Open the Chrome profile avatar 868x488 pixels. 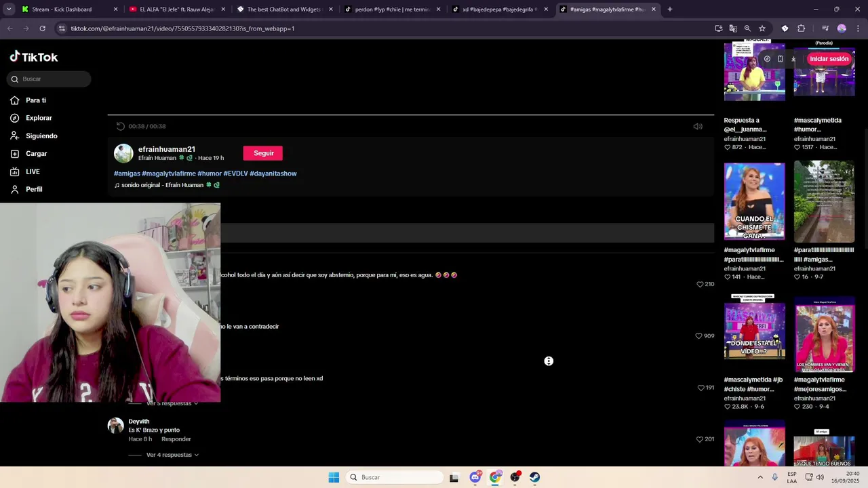[842, 28]
